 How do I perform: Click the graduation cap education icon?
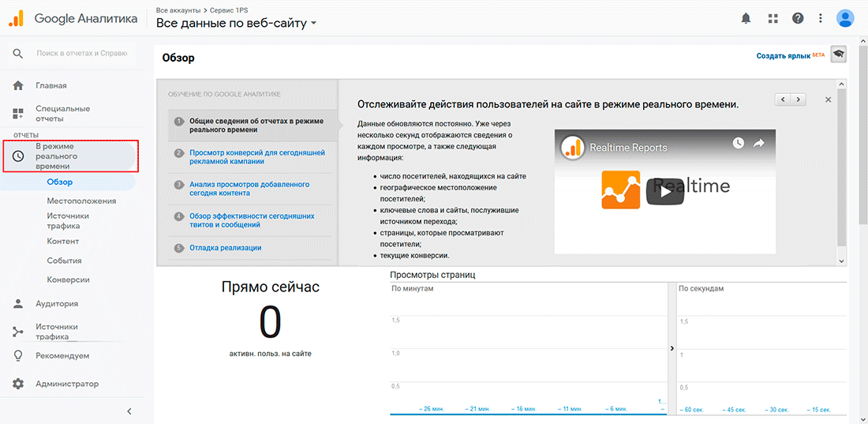(839, 54)
